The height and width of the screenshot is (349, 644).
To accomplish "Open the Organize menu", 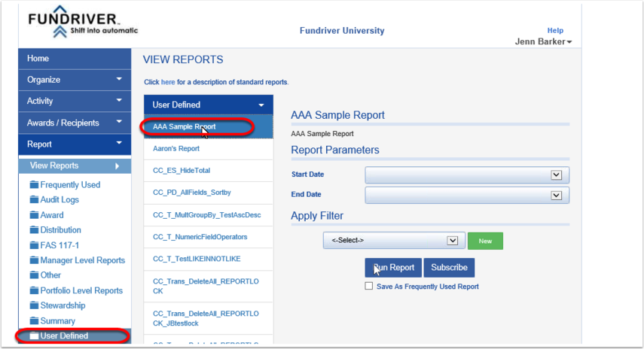I will (75, 80).
